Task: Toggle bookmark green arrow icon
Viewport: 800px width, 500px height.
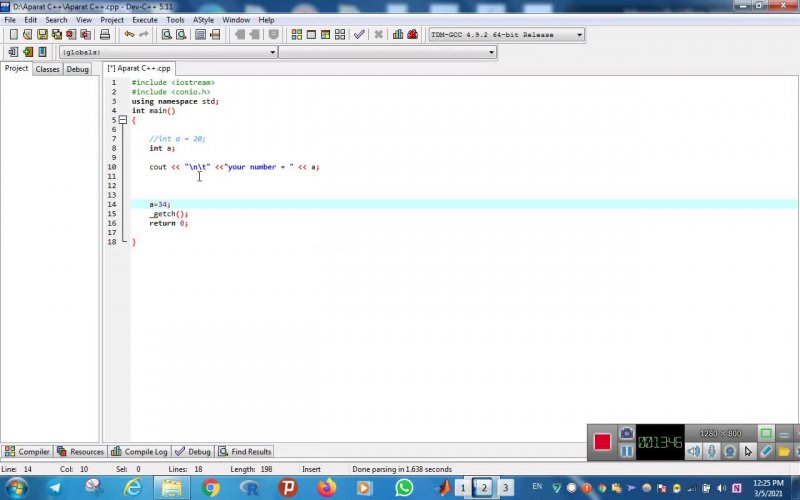Action: point(28,52)
